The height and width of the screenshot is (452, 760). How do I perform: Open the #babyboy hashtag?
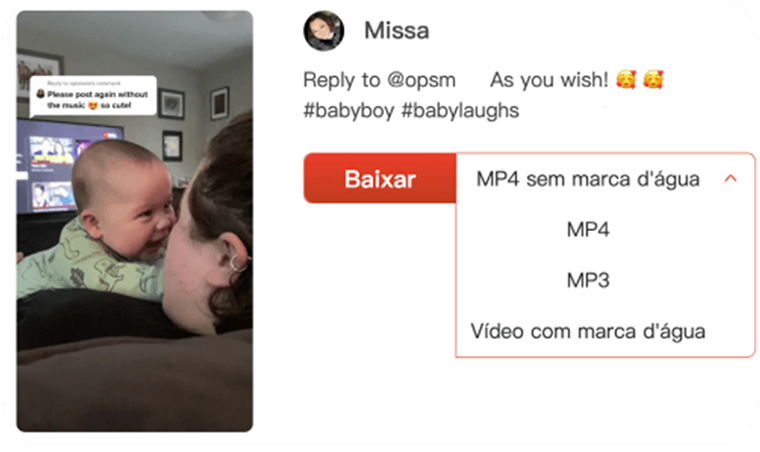click(348, 110)
